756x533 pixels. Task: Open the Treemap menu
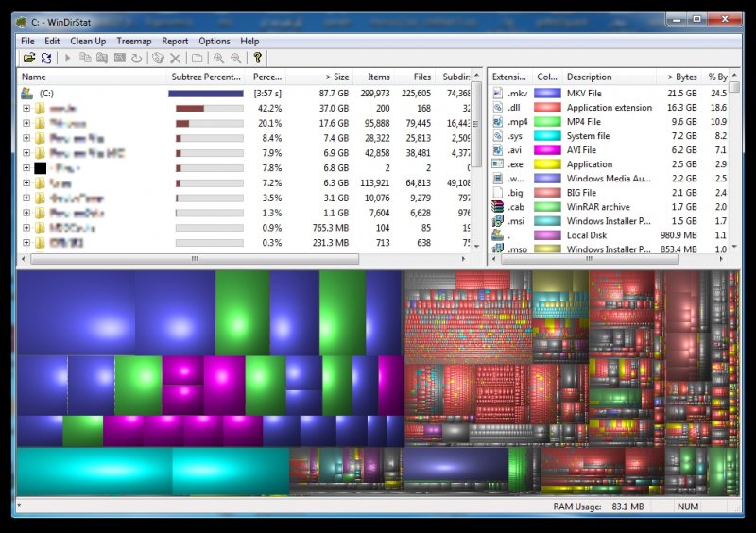pos(134,41)
